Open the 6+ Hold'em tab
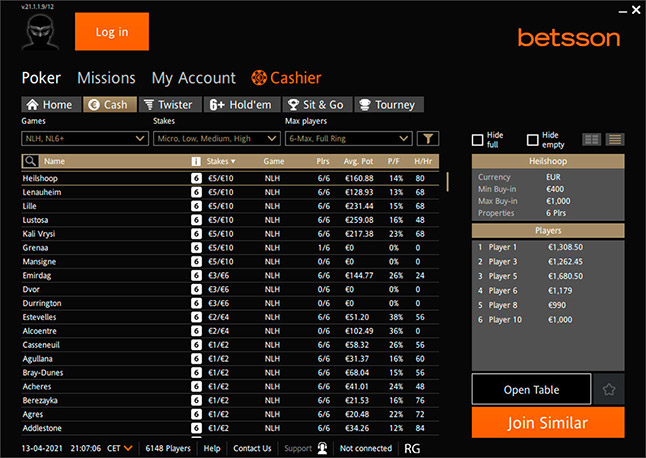This screenshot has width=646, height=458. 242,105
